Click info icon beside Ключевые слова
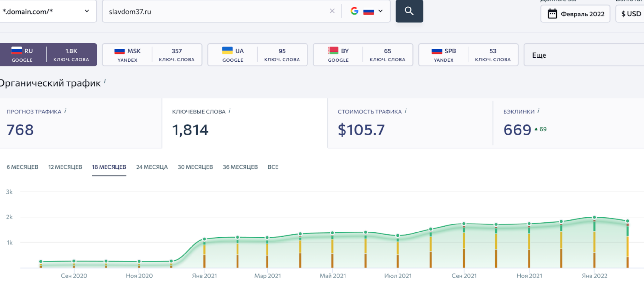This screenshot has height=284, width=644. click(x=230, y=111)
